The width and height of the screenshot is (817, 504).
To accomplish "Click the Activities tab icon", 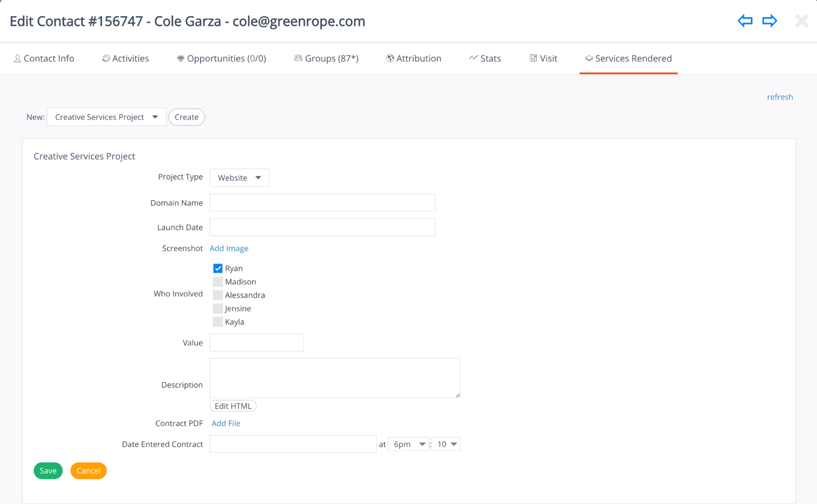I will click(106, 58).
